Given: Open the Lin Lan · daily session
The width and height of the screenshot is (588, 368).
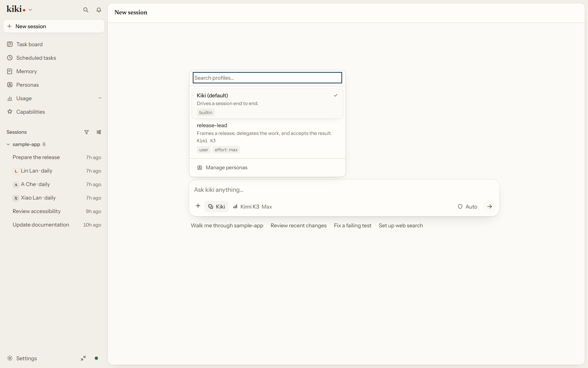Looking at the screenshot, I should (x=54, y=171).
